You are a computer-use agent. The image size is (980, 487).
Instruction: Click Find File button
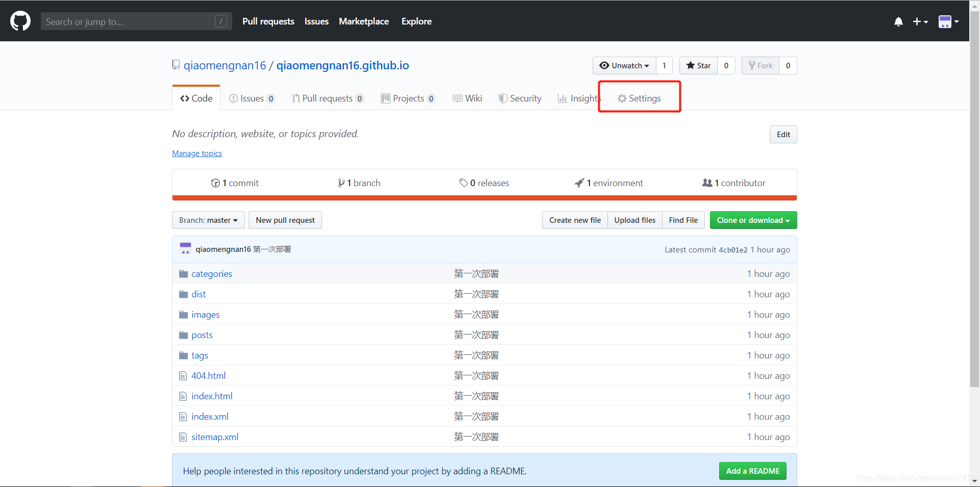click(683, 220)
